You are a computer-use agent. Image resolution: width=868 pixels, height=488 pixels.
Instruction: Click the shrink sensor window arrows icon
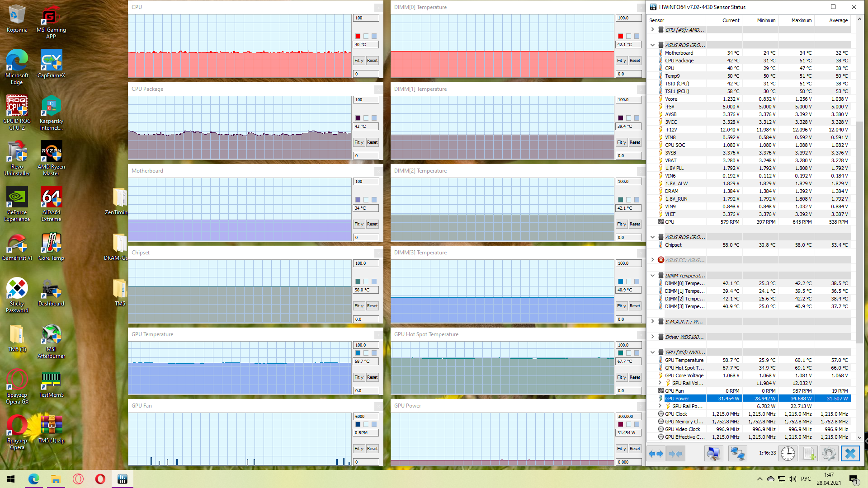675,453
